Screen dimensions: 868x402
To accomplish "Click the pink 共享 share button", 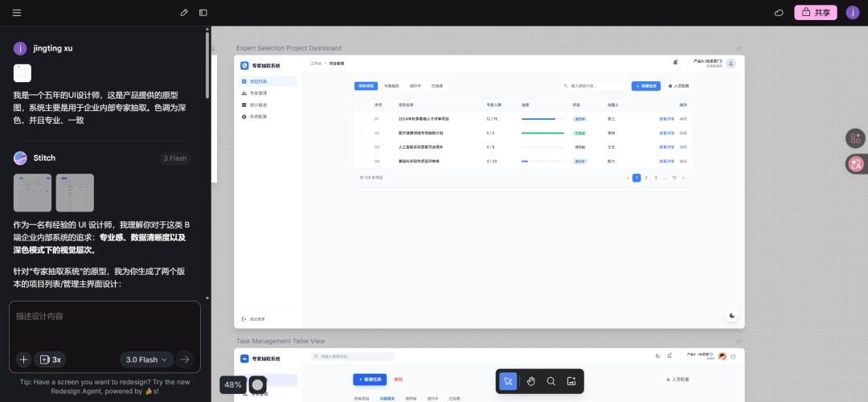I will click(816, 13).
